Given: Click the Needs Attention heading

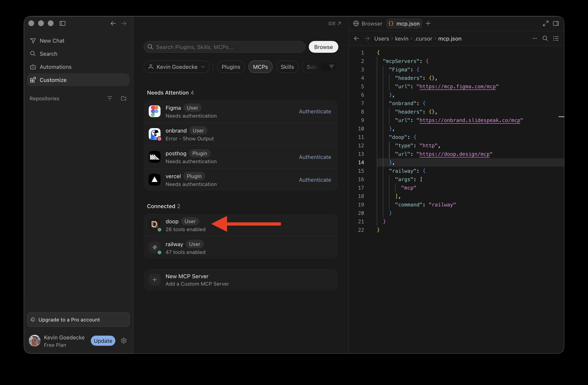Looking at the screenshot, I should (168, 93).
